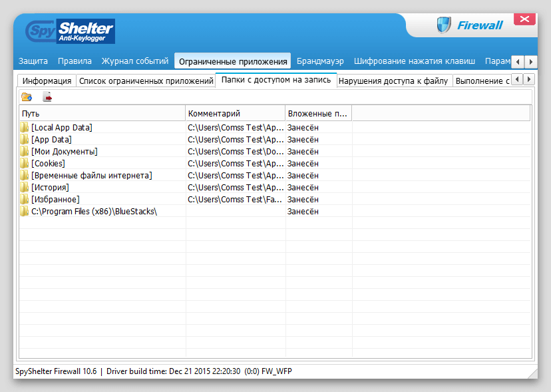Click comment path C:\Users\Comss Test\Do...
The width and height of the screenshot is (551, 392).
236,151
